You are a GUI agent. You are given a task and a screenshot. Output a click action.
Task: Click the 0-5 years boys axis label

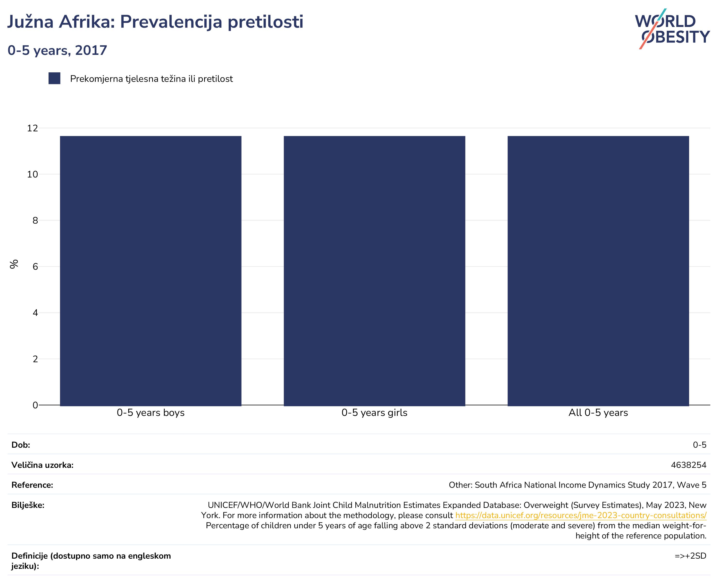click(151, 412)
